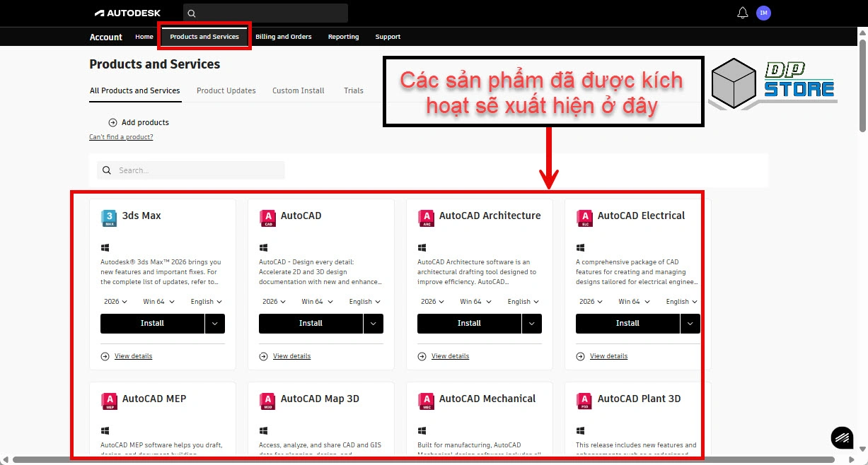Viewport: 868px width, 465px height.
Task: Switch to the Custom Install tab
Action: tap(299, 90)
